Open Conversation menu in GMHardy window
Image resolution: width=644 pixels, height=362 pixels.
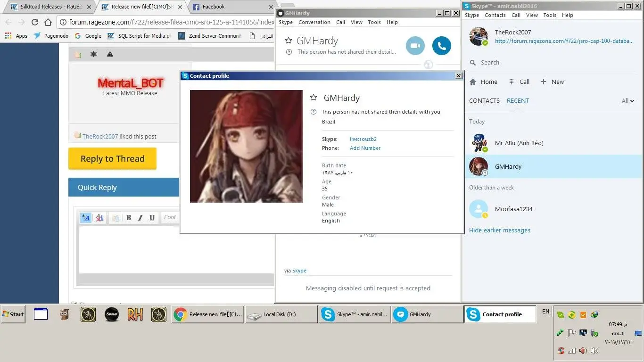(314, 22)
